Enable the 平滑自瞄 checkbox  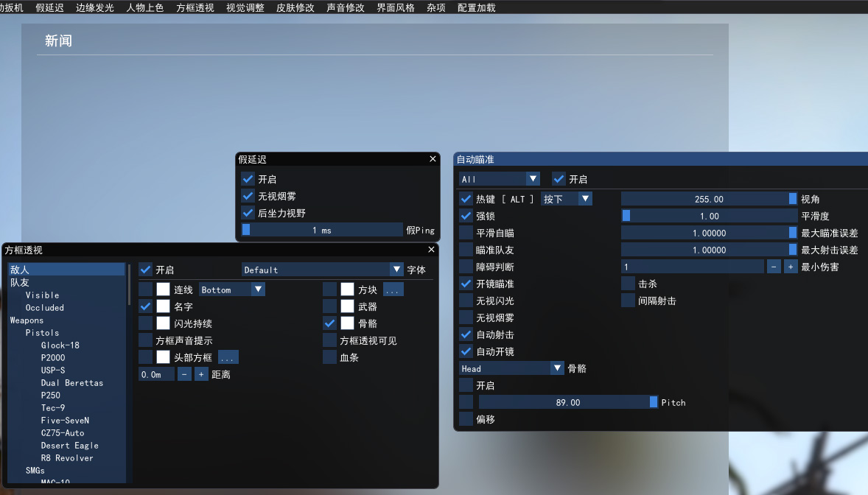tap(466, 233)
